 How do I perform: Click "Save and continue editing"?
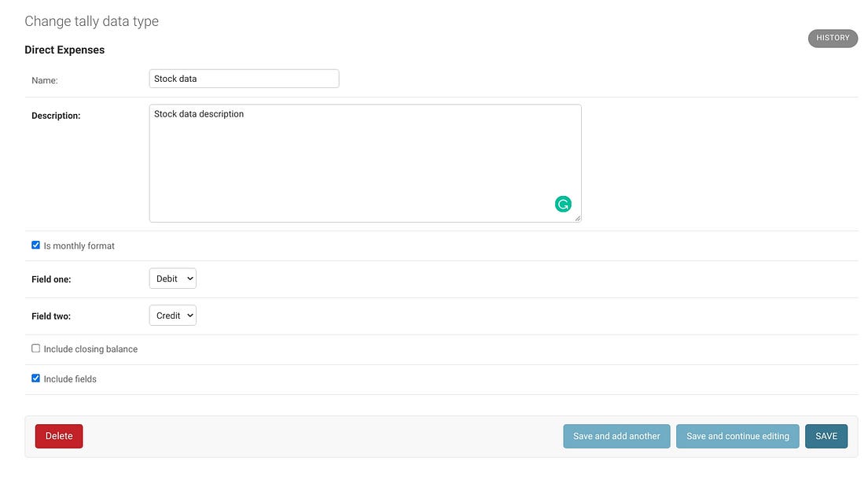pyautogui.click(x=737, y=435)
